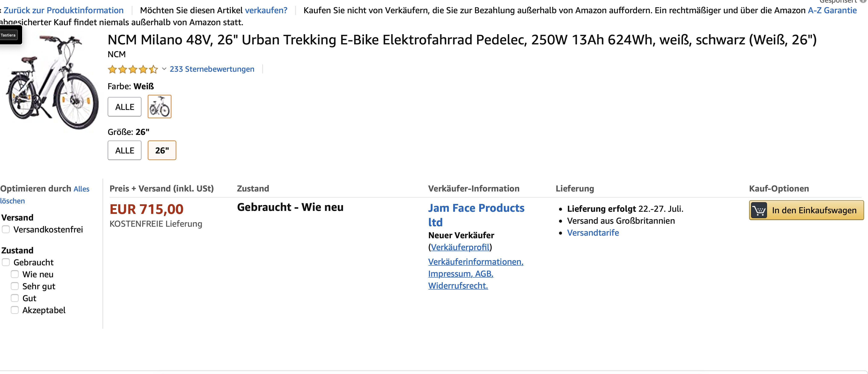Click the shopping cart icon on buy button
Image resolution: width=868 pixels, height=374 pixels.
tap(759, 210)
